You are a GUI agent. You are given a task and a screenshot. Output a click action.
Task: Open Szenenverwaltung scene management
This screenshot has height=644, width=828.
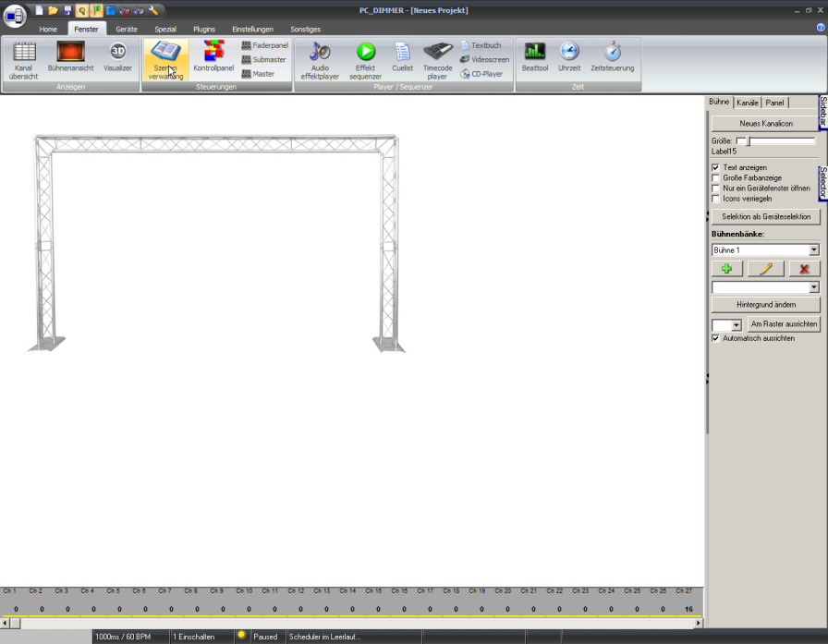pos(165,60)
